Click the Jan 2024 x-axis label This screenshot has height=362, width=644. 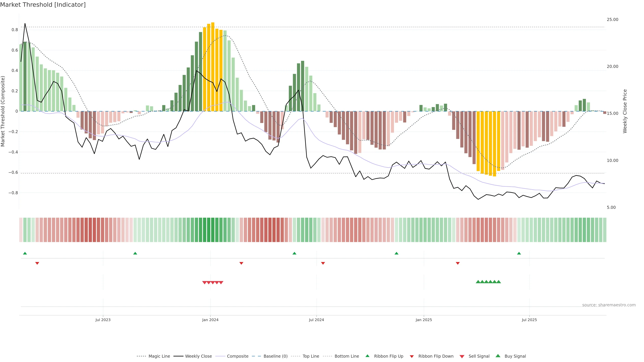(x=210, y=320)
